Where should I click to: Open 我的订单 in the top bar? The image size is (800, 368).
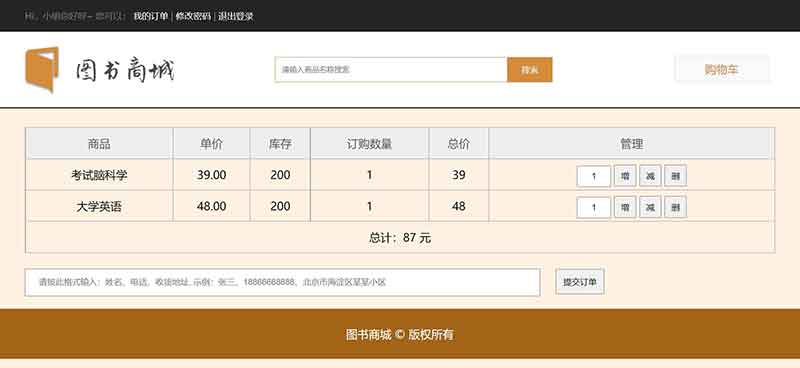pyautogui.click(x=151, y=16)
